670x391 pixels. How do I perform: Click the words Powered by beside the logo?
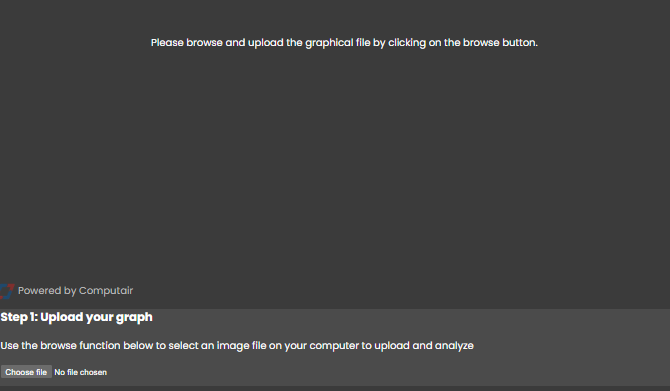(47, 291)
